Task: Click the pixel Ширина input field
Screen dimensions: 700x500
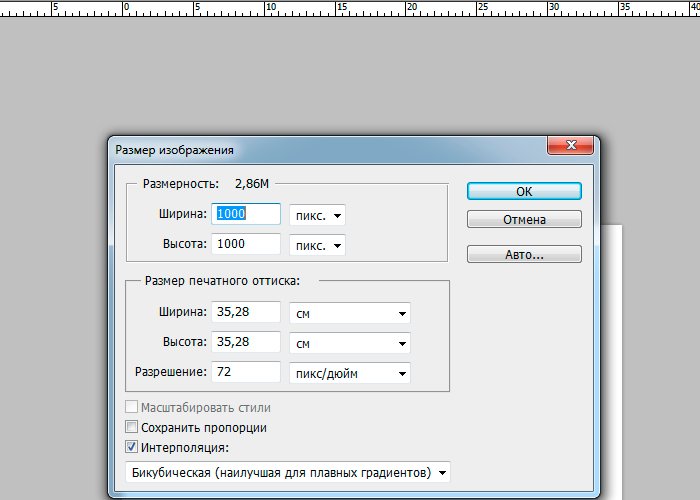Action: (246, 214)
